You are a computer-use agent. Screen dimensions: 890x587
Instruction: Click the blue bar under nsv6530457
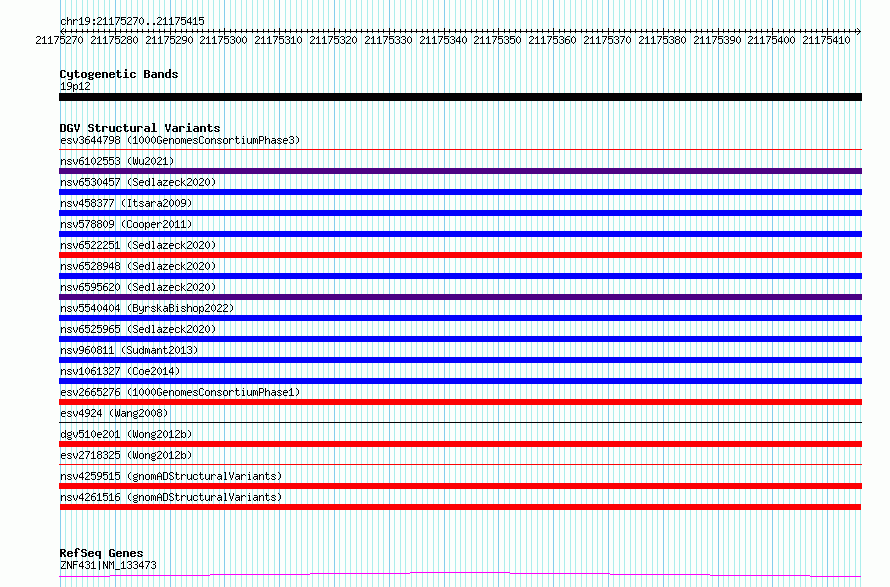tap(460, 192)
